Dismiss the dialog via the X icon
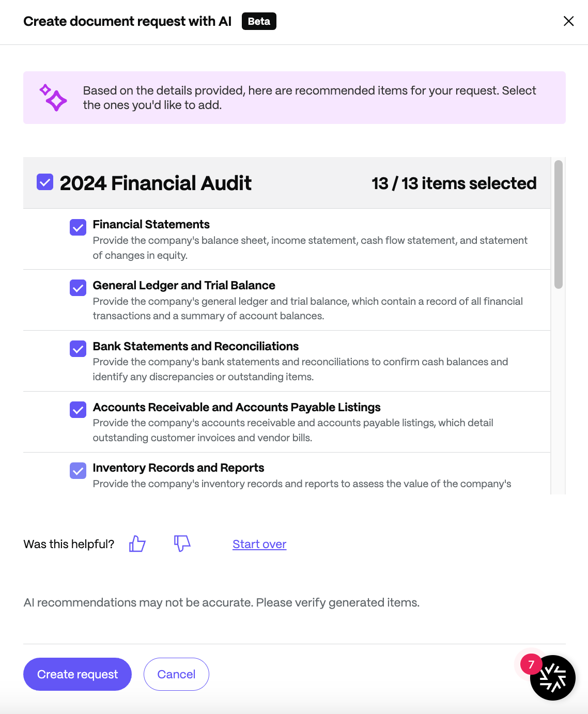Screen dimensions: 588x714 click(x=569, y=21)
